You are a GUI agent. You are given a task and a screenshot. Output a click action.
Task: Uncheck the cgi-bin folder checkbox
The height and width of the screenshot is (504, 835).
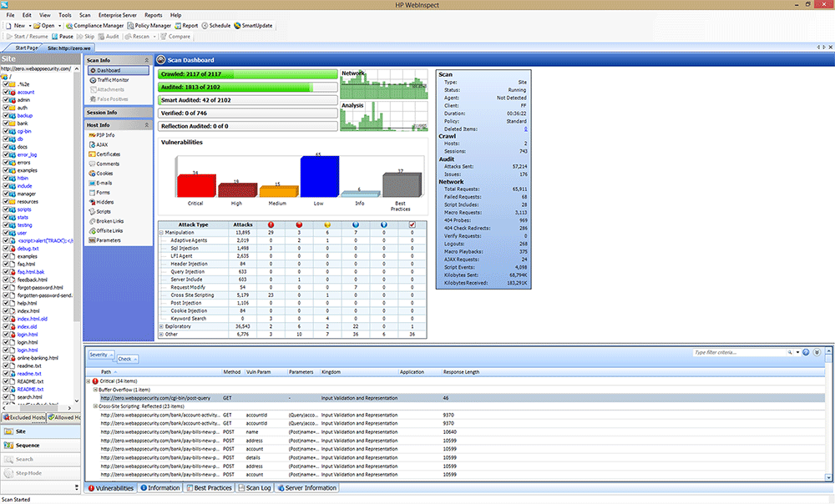point(6,131)
